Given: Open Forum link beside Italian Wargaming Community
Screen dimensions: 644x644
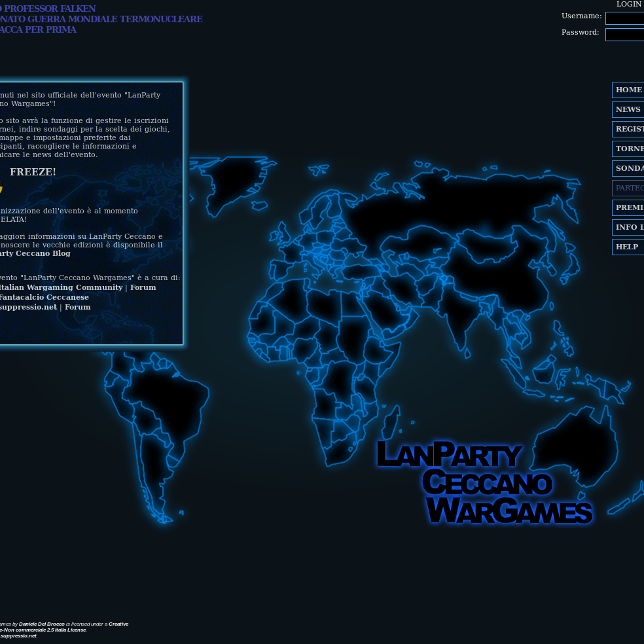Looking at the screenshot, I should [143, 287].
